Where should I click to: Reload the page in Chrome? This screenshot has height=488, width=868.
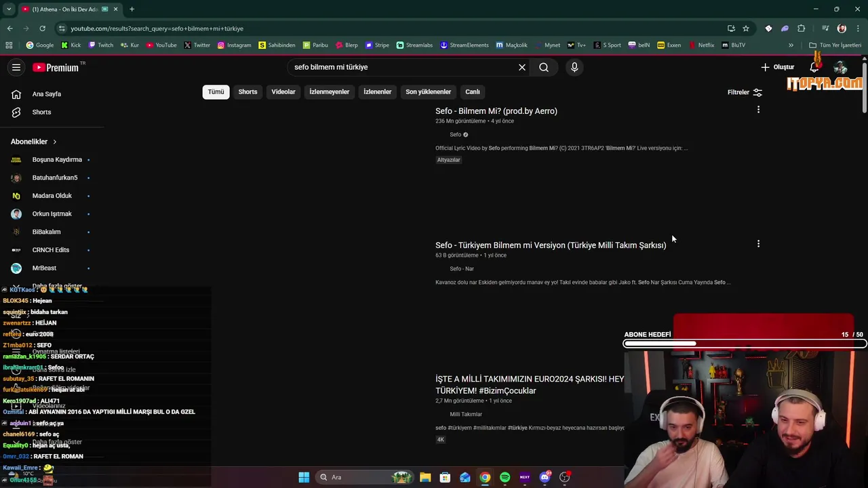(42, 28)
